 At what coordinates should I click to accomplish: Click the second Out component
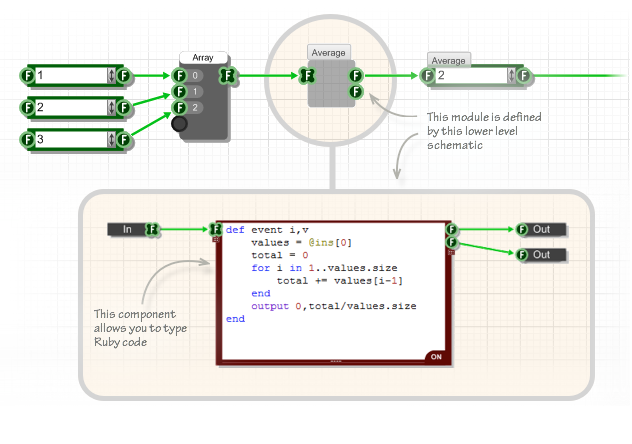[542, 255]
